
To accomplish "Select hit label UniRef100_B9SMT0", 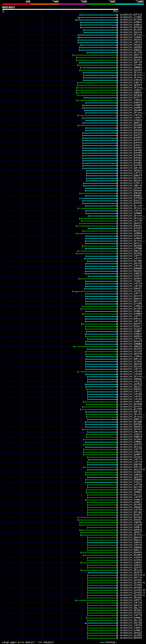I will click(x=131, y=324).
